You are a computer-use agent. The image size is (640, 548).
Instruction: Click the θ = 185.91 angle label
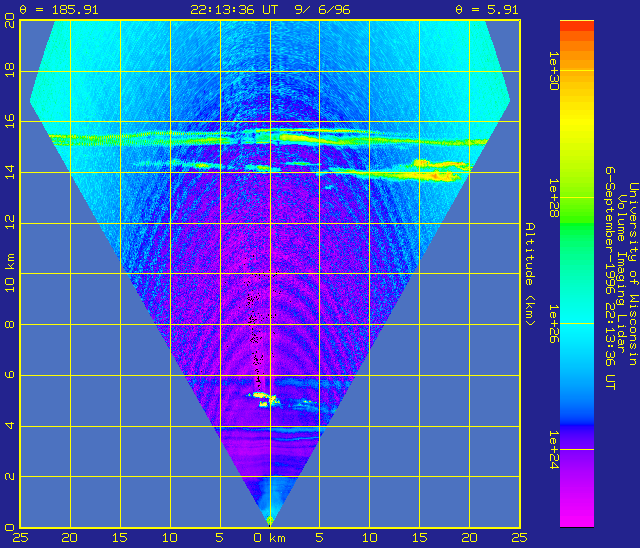59,10
